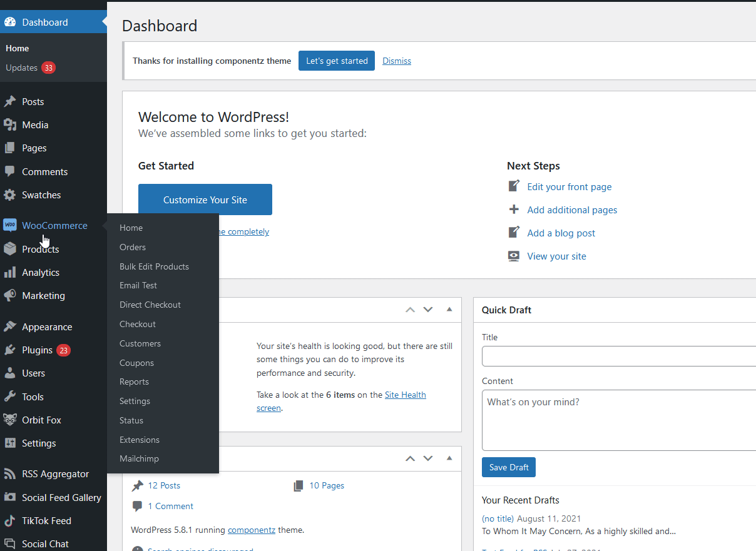Click the Appearance paintbrush icon
The width and height of the screenshot is (756, 551).
(11, 326)
